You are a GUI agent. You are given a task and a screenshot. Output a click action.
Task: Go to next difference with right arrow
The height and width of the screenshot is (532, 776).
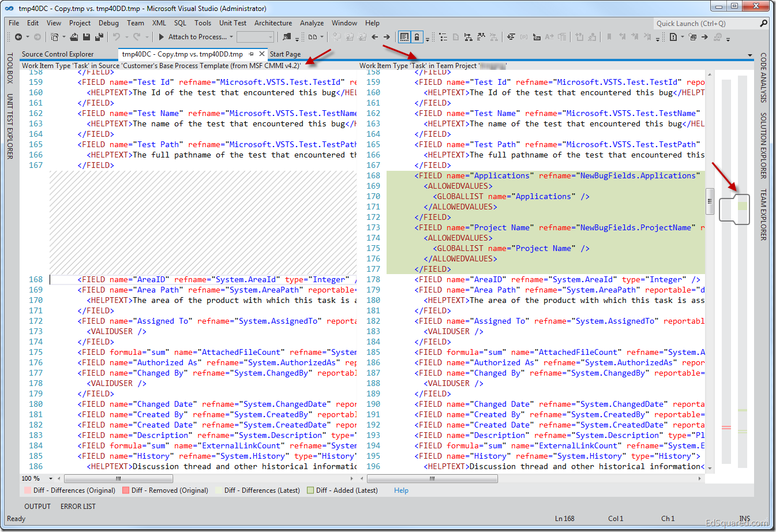(387, 37)
